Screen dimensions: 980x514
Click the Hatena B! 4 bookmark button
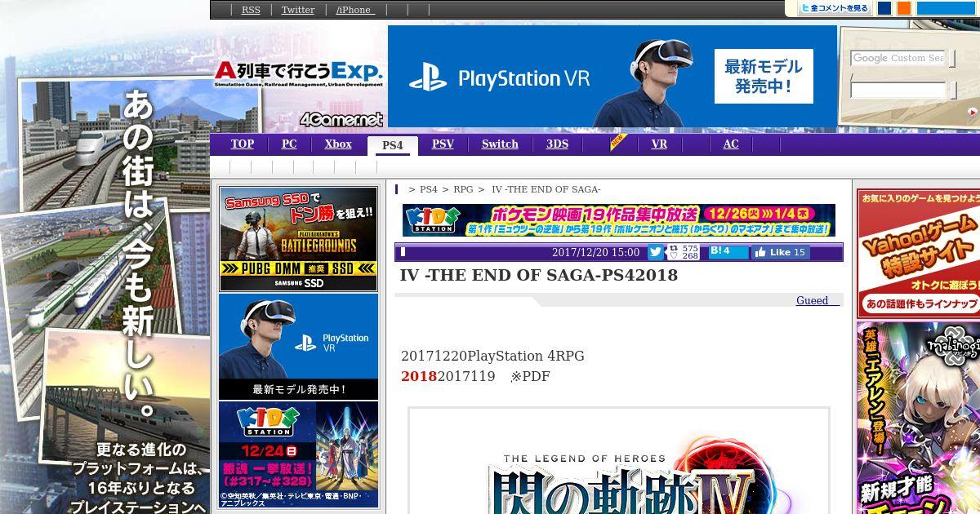[728, 251]
